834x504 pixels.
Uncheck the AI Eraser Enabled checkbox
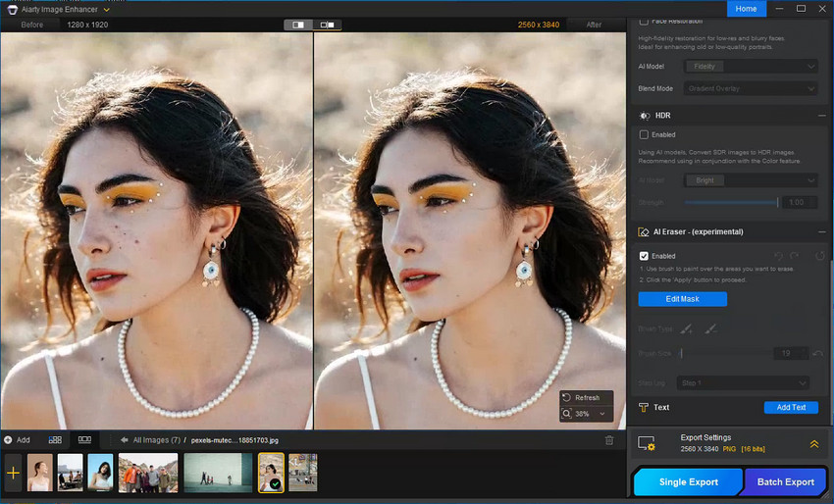pyautogui.click(x=644, y=256)
